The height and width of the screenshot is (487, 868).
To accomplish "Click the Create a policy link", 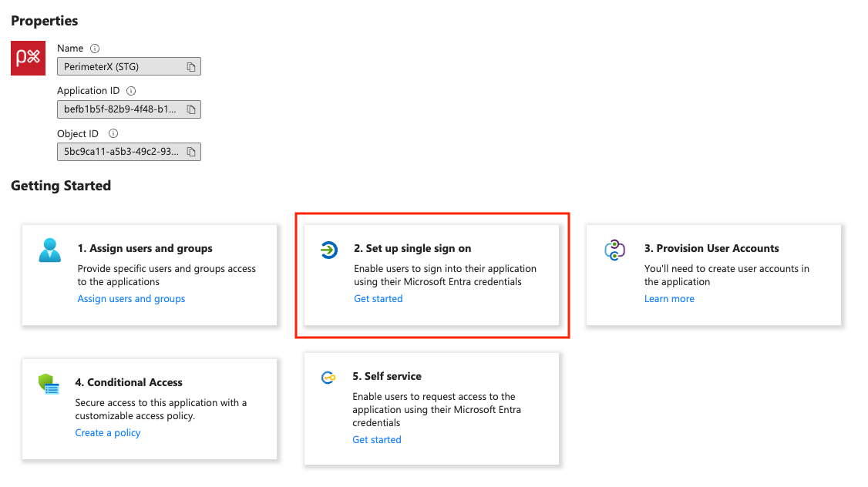I will [x=108, y=433].
